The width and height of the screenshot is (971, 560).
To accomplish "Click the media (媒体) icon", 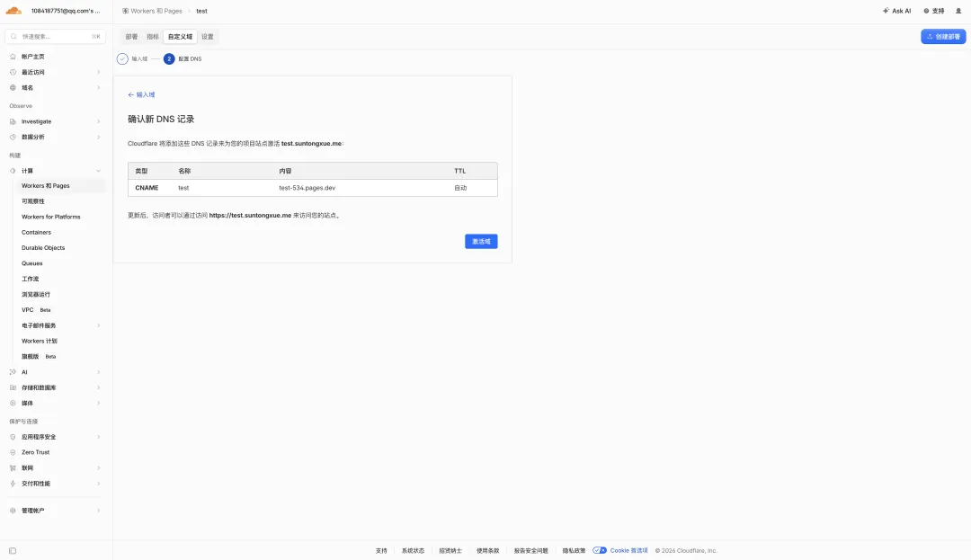I will tap(13, 404).
